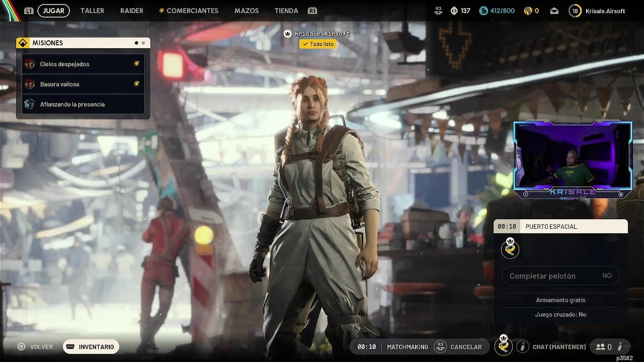Click the player emblem in the bottom bar

pyautogui.click(x=504, y=345)
